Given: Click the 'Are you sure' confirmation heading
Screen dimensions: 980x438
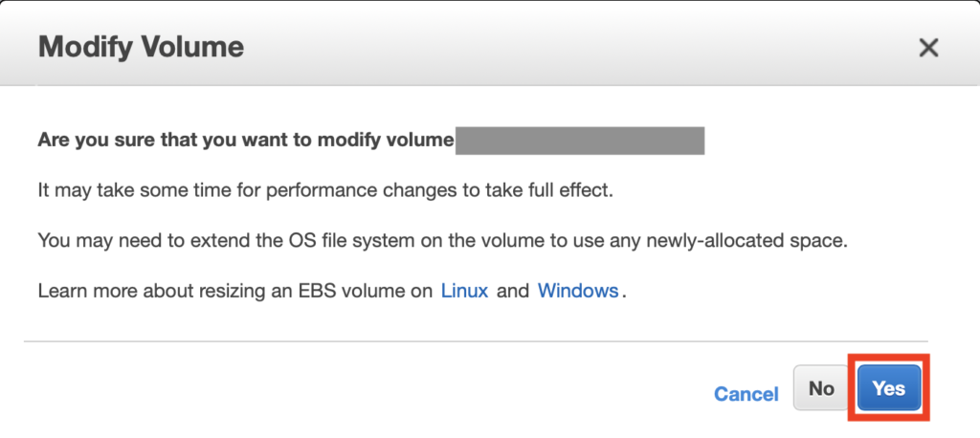Looking at the screenshot, I should pyautogui.click(x=246, y=140).
